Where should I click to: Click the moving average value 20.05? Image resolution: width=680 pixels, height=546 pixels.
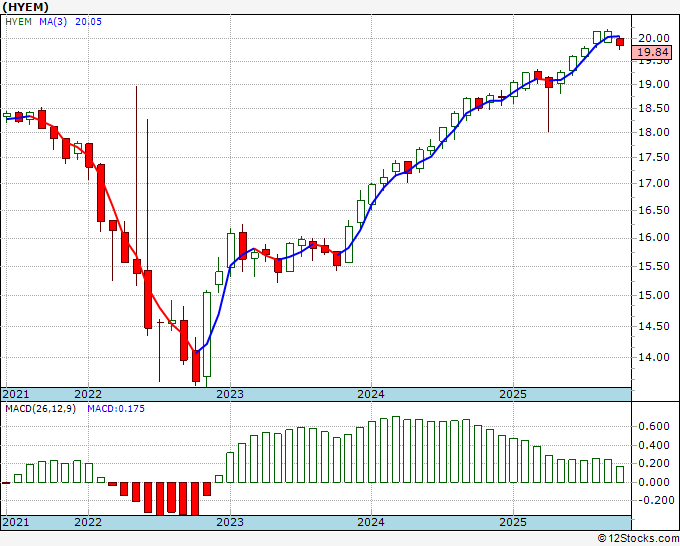coord(88,22)
